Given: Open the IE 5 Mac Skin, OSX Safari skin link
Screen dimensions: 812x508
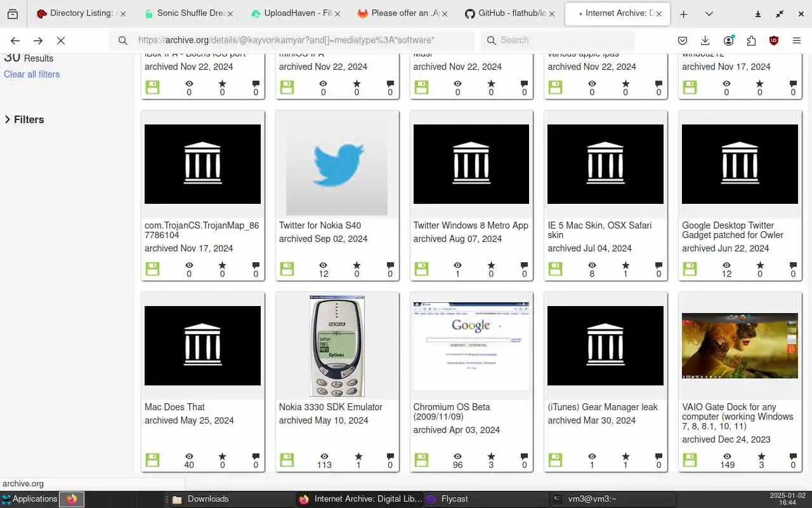Looking at the screenshot, I should [599, 230].
